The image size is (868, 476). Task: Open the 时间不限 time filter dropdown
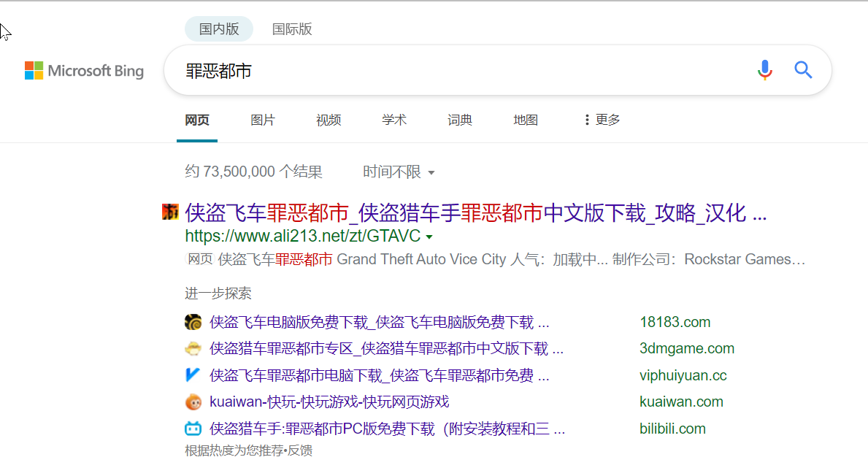click(x=399, y=172)
